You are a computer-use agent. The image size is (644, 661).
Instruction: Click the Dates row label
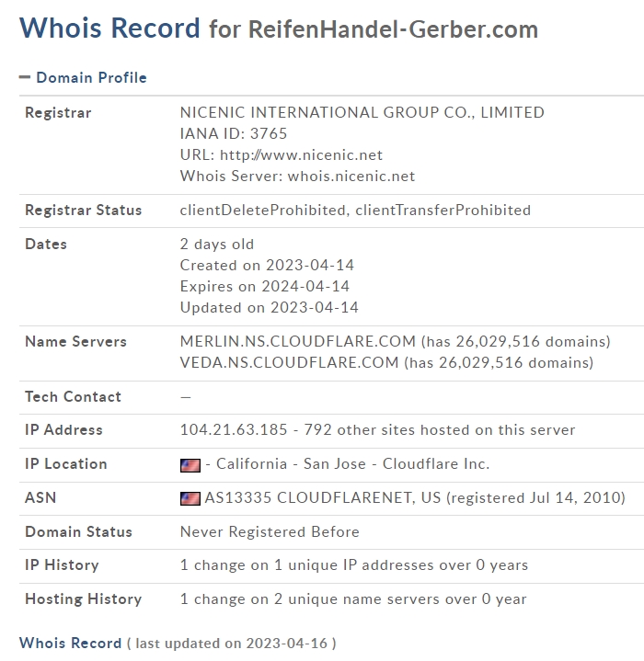46,244
